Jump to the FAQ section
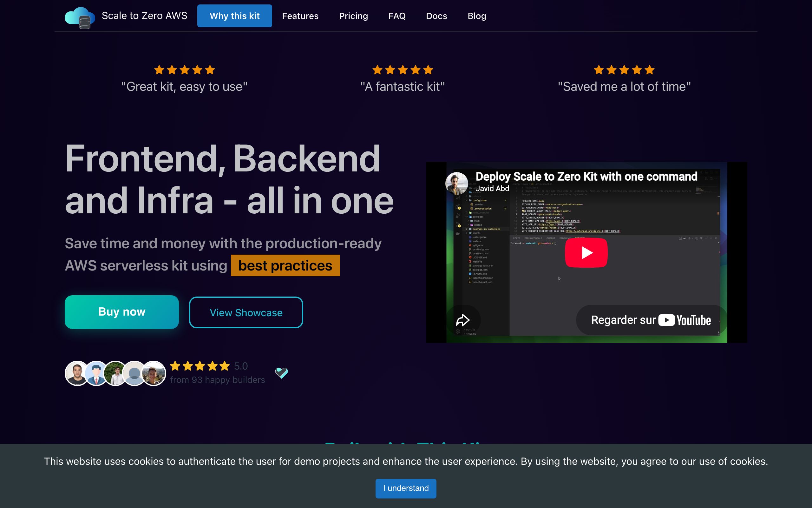 [397, 16]
